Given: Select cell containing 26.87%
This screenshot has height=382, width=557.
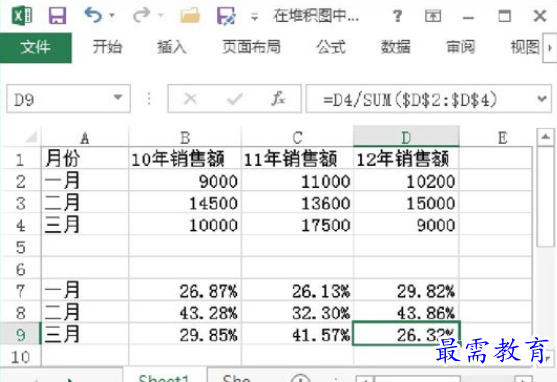Looking at the screenshot, I should 185,290.
